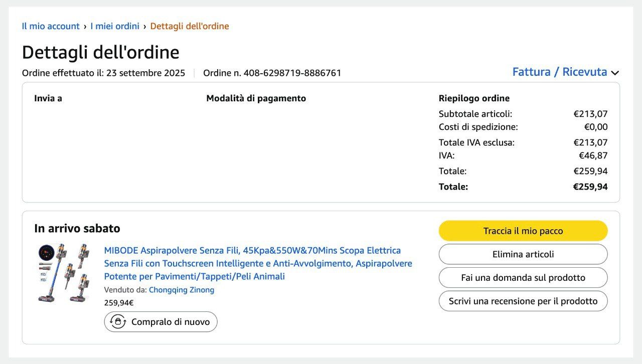Screen dimensions: 642x364
Task: Click the order number 408-6298719-8886761
Action: 292,73
